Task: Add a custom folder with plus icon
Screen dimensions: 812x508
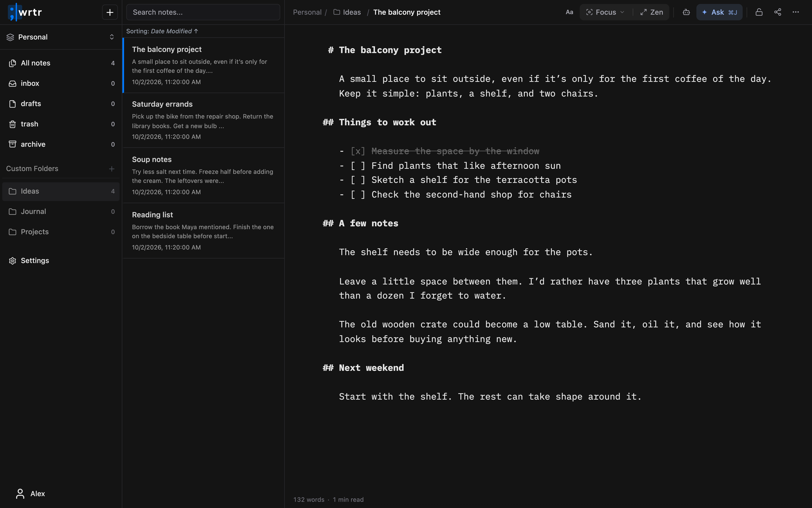Action: (112, 169)
